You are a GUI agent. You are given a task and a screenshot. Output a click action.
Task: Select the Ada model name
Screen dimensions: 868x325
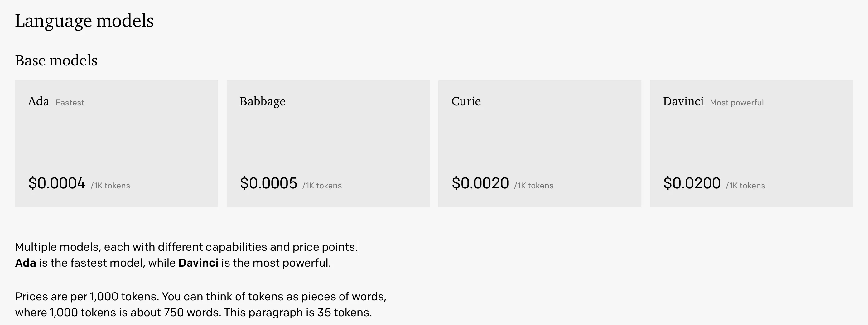click(38, 101)
